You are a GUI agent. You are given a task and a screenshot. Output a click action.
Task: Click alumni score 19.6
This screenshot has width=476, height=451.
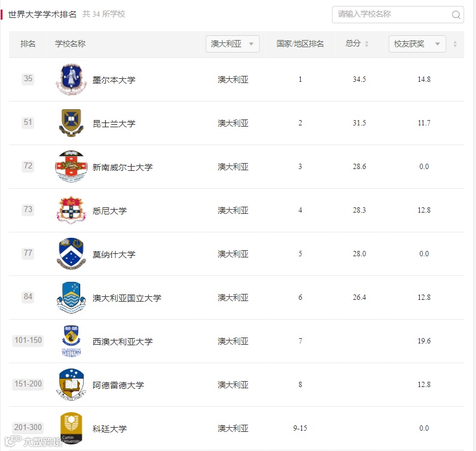pyautogui.click(x=424, y=341)
